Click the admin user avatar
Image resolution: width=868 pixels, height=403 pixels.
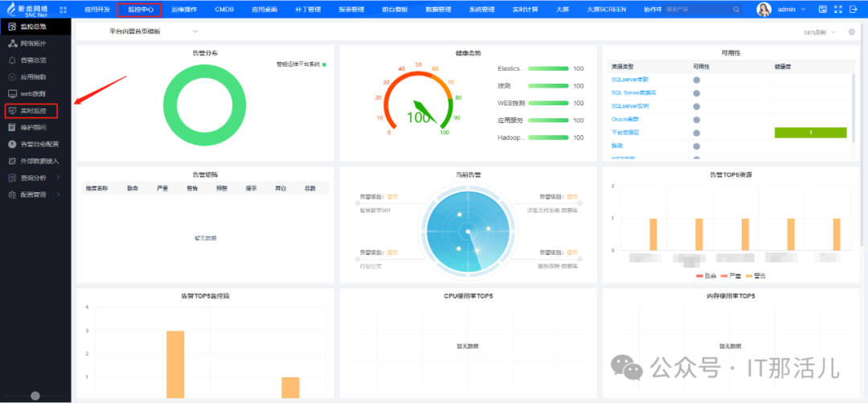(x=764, y=10)
